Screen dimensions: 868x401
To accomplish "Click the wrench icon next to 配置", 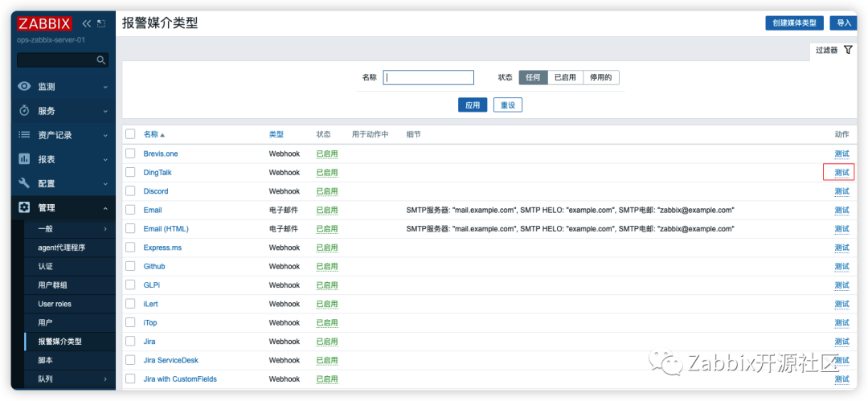I will pyautogui.click(x=24, y=183).
